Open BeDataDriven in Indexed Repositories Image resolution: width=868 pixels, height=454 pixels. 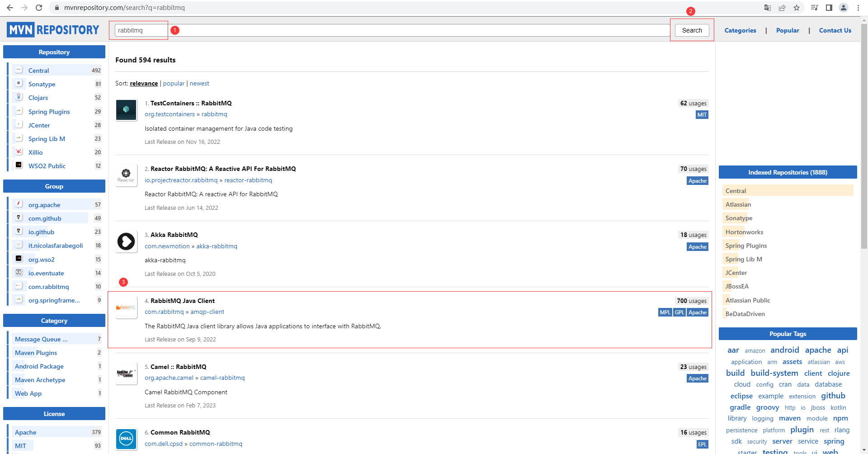coord(745,314)
